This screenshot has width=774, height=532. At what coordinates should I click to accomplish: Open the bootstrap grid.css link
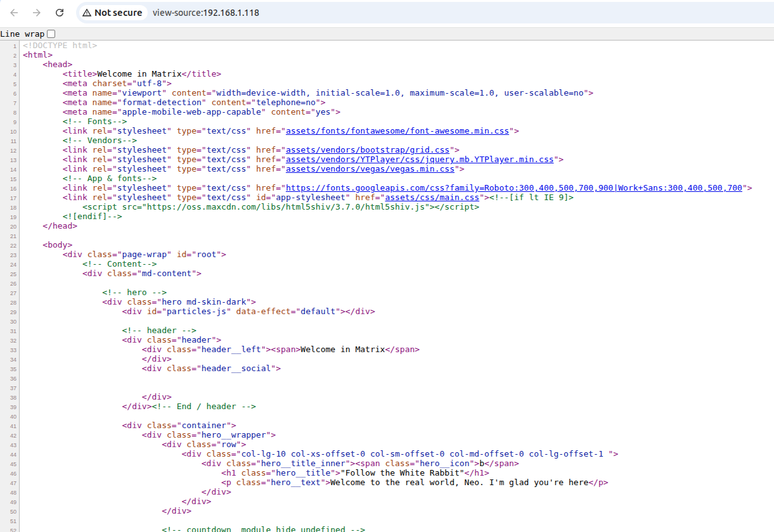point(368,150)
